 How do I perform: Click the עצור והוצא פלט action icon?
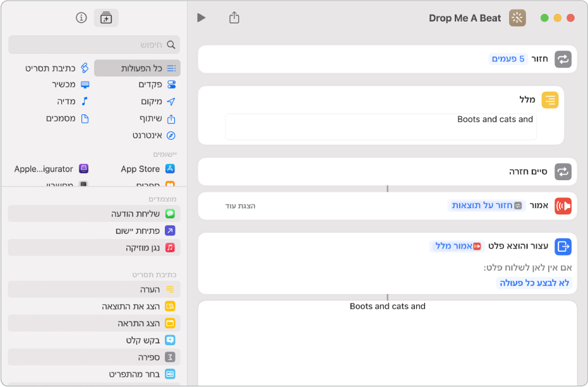pyautogui.click(x=563, y=247)
